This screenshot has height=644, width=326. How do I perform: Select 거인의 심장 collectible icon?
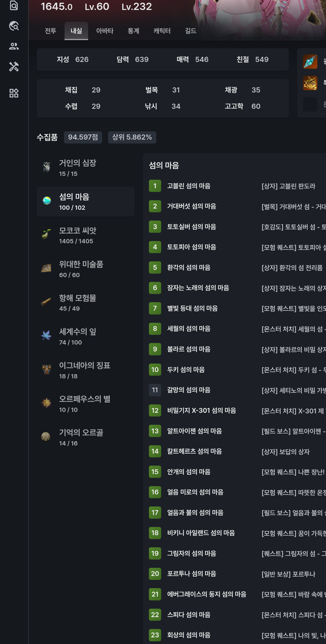pos(46,167)
